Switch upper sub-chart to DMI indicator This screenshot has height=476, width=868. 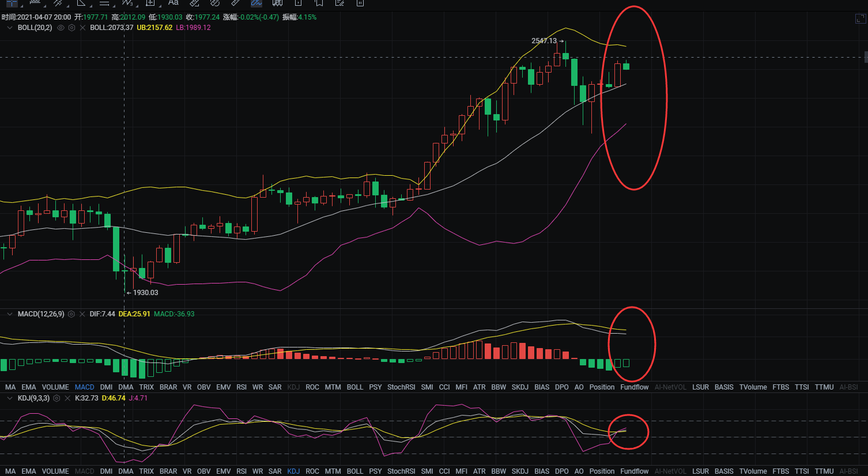tap(107, 387)
